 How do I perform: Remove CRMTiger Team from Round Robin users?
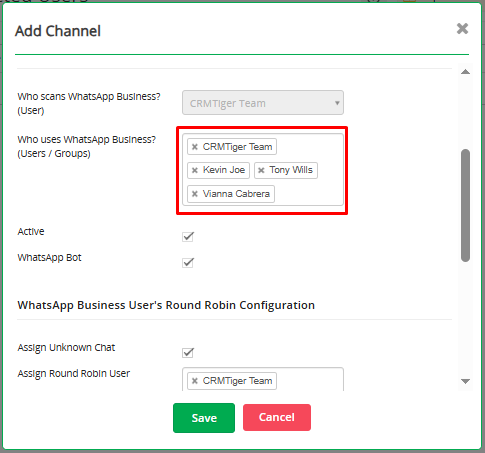tap(195, 381)
